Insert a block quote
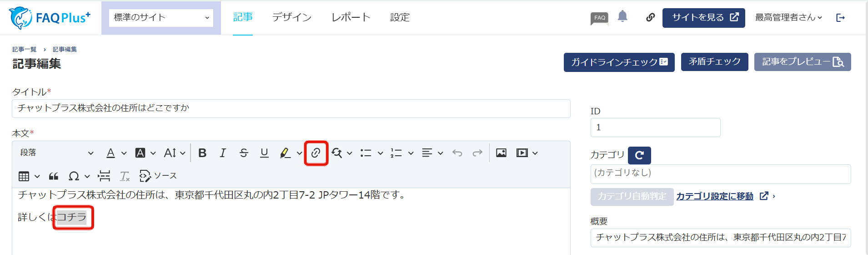This screenshot has height=255, width=868. tap(54, 176)
